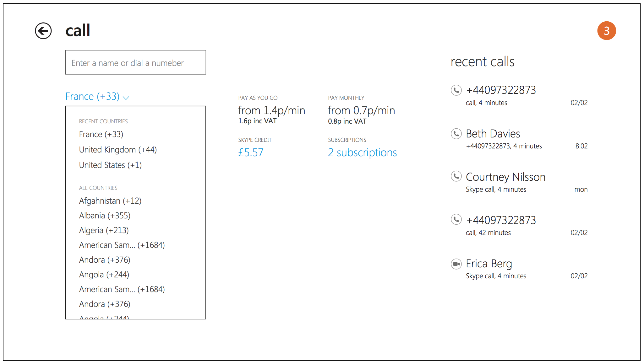This screenshot has height=364, width=644.
Task: Choose Afghanistan (+12) in all countries
Action: [110, 201]
